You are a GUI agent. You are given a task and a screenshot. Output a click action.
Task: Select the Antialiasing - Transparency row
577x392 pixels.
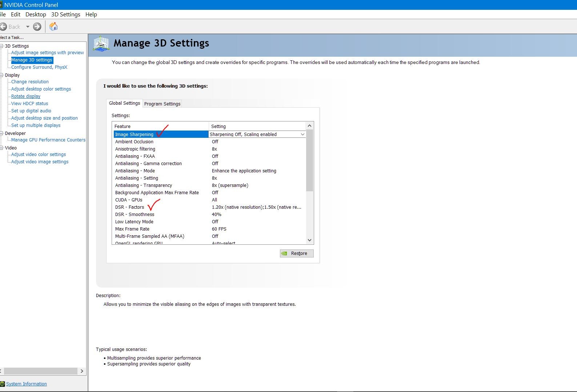point(210,185)
